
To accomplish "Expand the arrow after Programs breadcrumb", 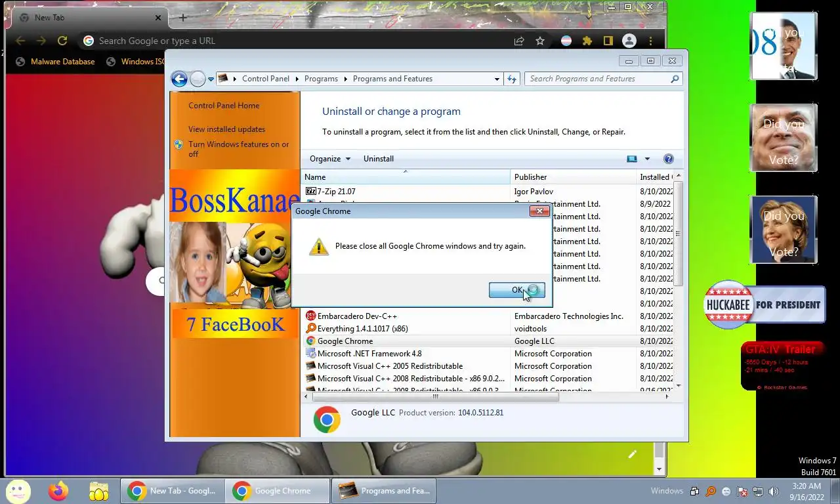I will 345,79.
